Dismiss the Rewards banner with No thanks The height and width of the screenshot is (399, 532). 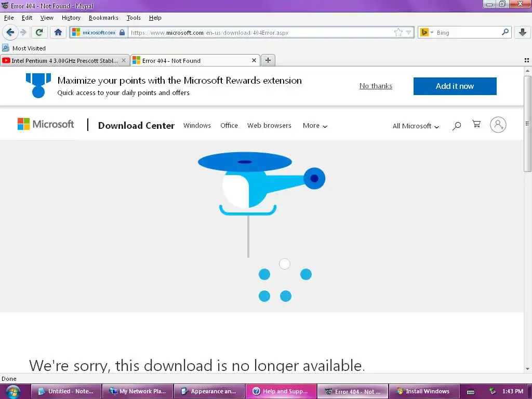[x=376, y=86]
